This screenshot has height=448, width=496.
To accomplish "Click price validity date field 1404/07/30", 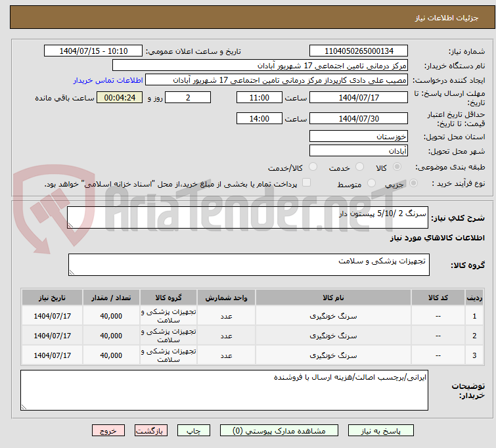I will coord(359,119).
